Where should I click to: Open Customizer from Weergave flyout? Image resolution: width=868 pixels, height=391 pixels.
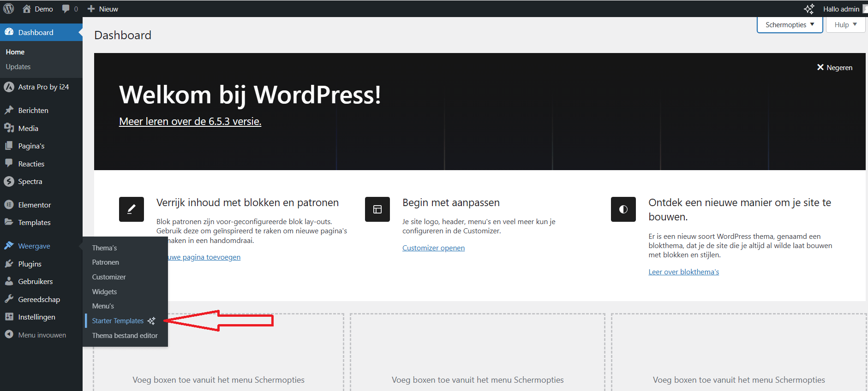109,277
